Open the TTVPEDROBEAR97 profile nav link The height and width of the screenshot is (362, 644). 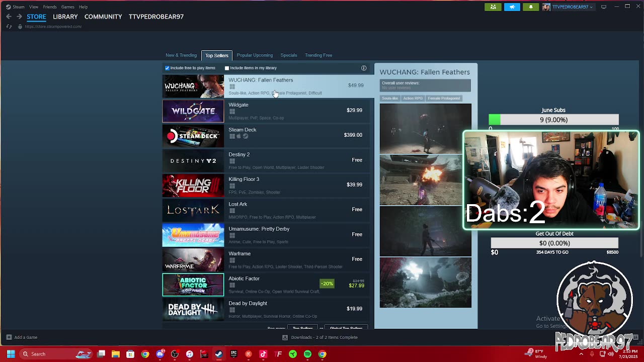tap(156, 17)
